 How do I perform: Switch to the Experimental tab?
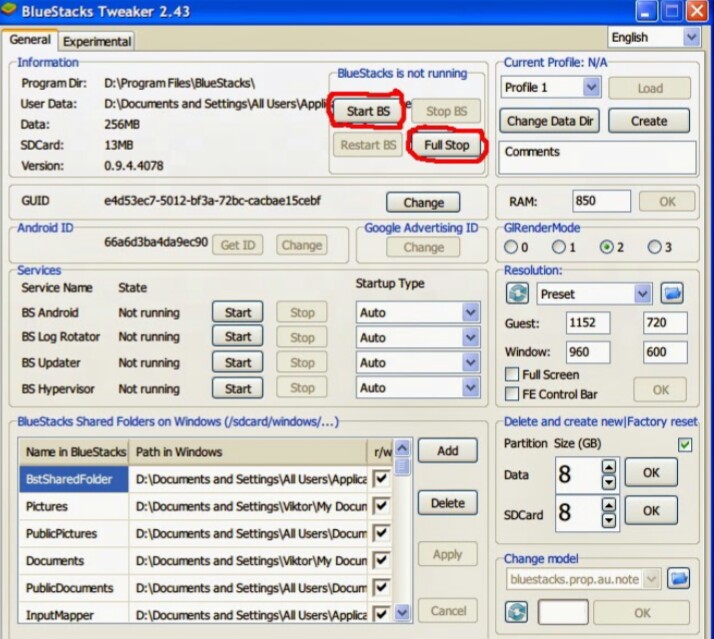pos(96,41)
